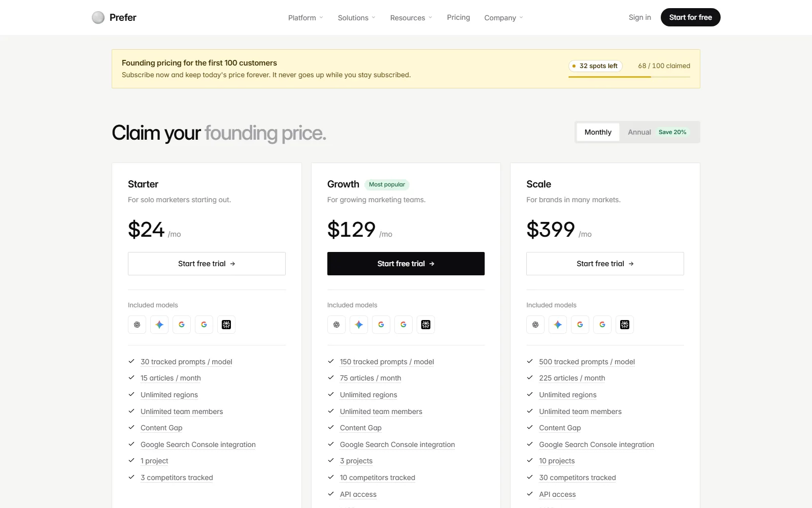Click '30 tracked prompts / model'
This screenshot has height=508, width=812.
click(186, 362)
